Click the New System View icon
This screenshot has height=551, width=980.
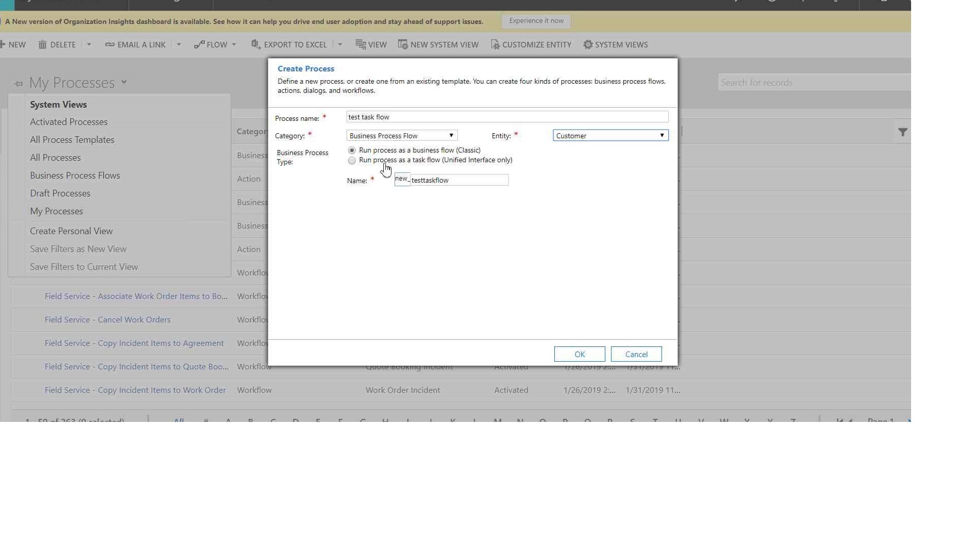click(x=403, y=45)
